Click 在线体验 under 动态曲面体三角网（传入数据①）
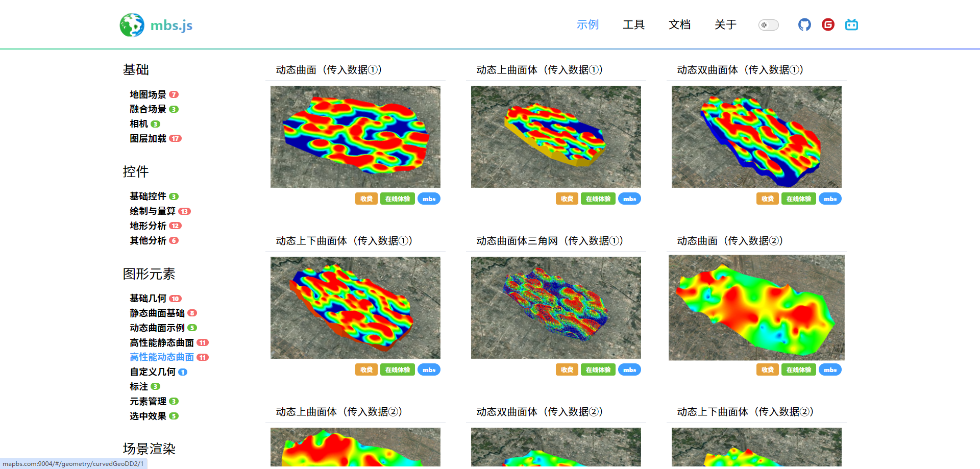Image resolution: width=980 pixels, height=469 pixels. (598, 370)
